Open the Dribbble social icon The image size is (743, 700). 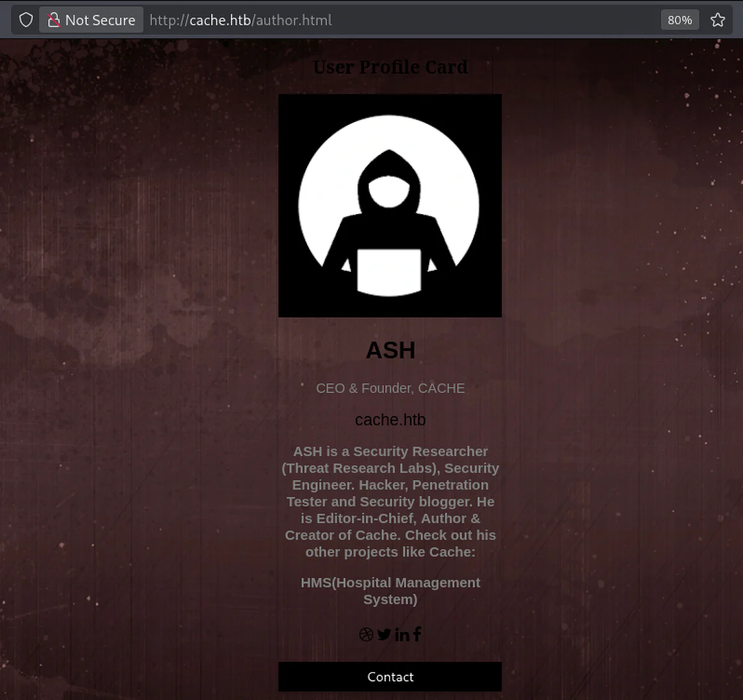click(366, 634)
